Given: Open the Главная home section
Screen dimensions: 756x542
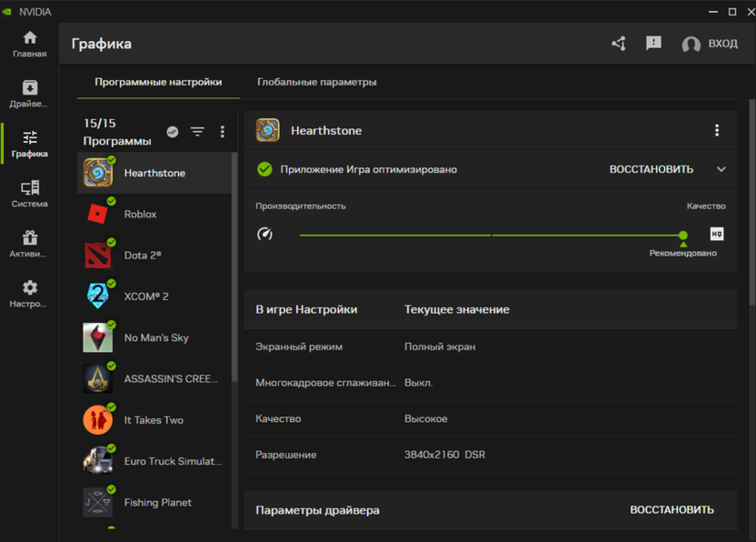Looking at the screenshot, I should 29,44.
